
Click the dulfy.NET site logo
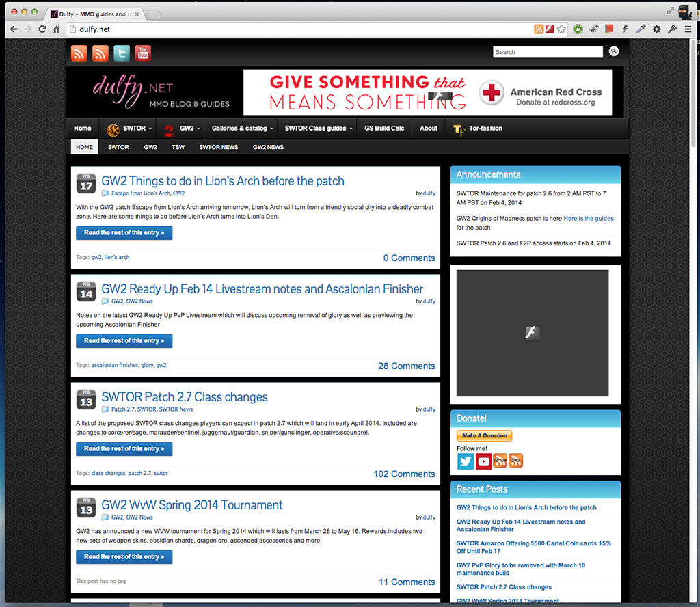(x=161, y=92)
